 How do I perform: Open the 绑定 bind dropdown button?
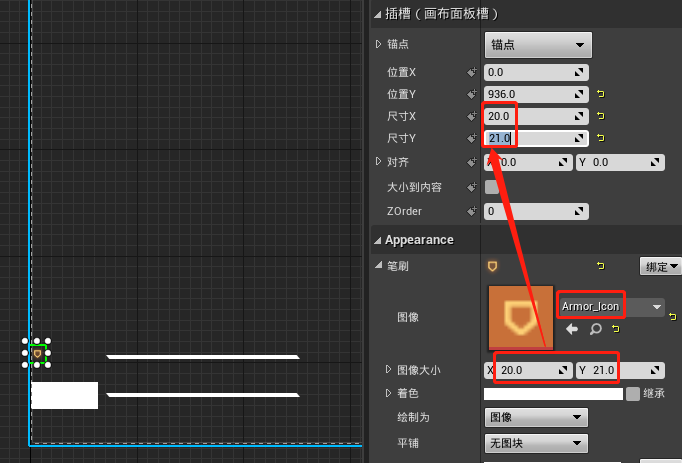[661, 266]
